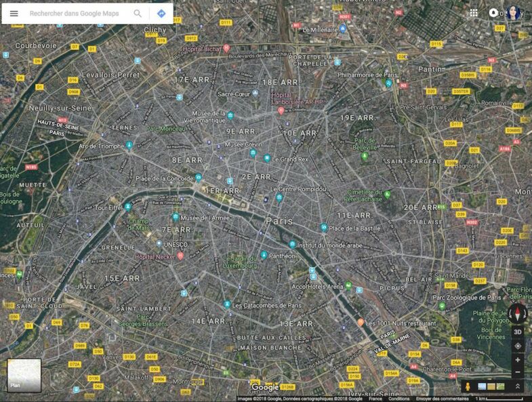
Task: Click the Le Jardin du Luxembourg label
Action: [240, 262]
